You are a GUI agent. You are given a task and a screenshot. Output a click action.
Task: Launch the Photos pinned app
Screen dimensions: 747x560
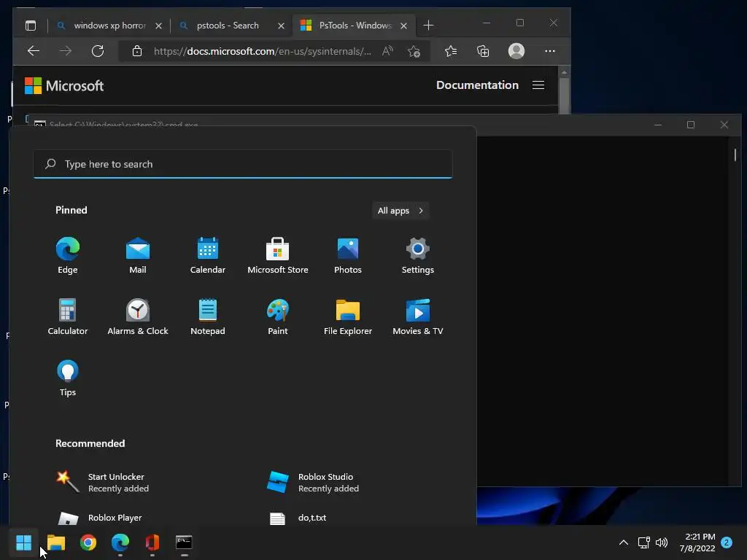348,256
